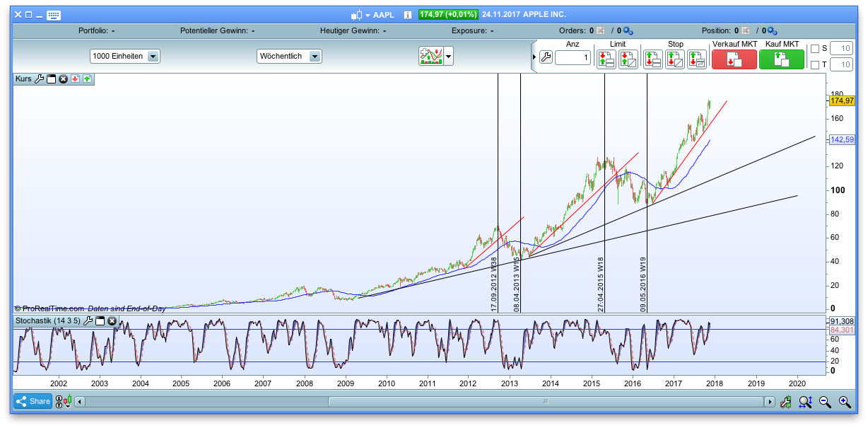Click the Share button

(33, 402)
